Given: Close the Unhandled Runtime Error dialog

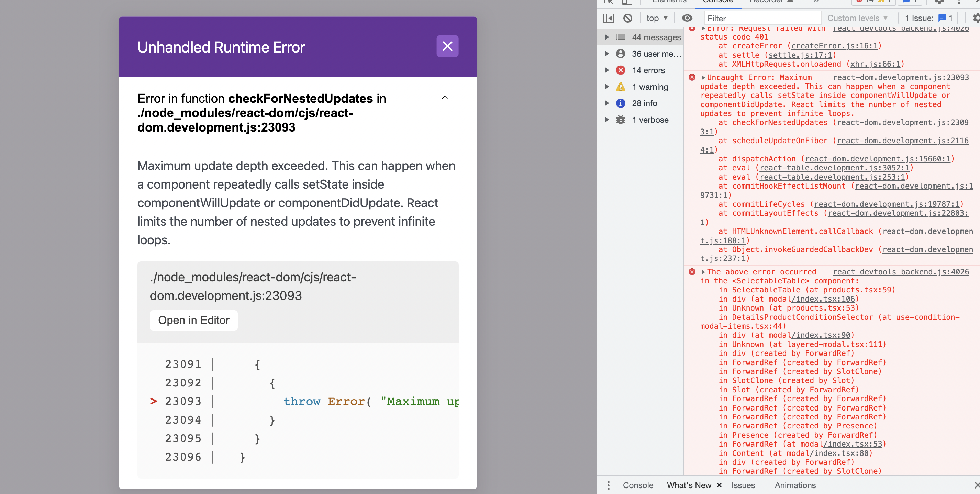Looking at the screenshot, I should click(x=447, y=46).
